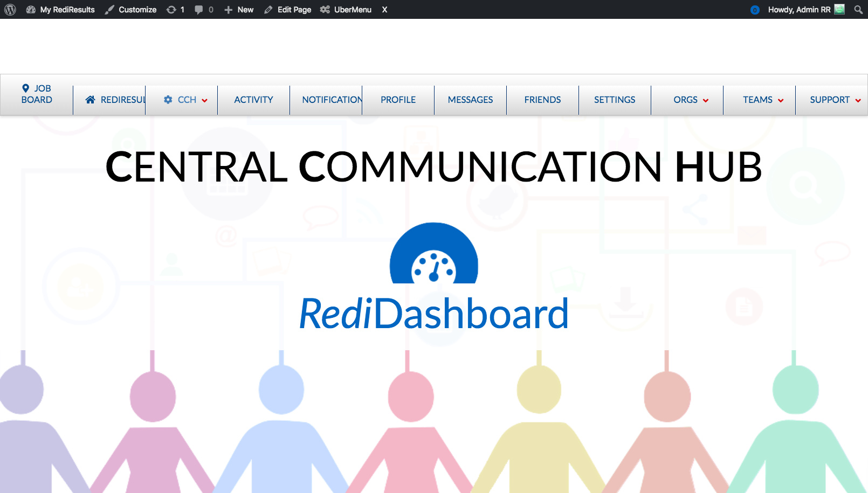Click the WordPress logo icon
This screenshot has height=493, width=868.
tap(10, 10)
